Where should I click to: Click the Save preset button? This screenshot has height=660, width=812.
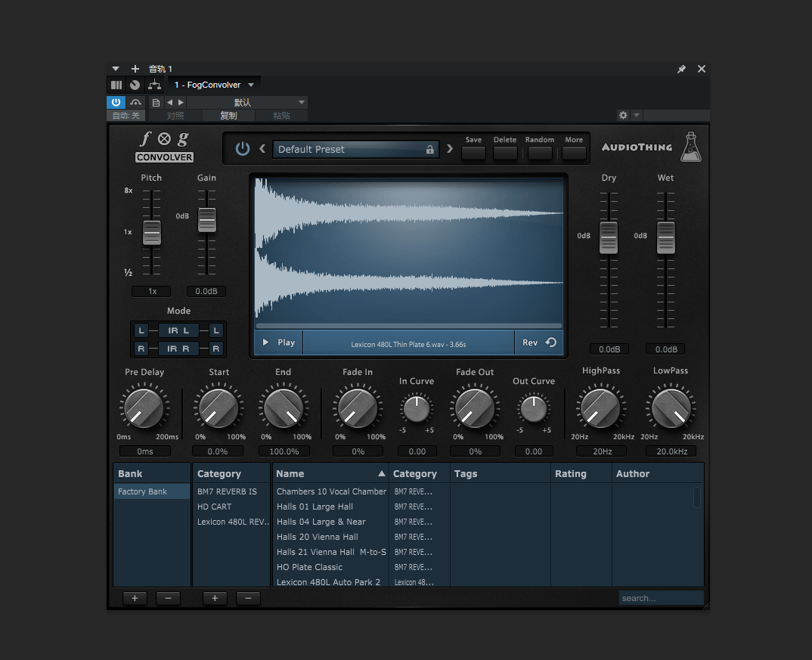pos(473,153)
